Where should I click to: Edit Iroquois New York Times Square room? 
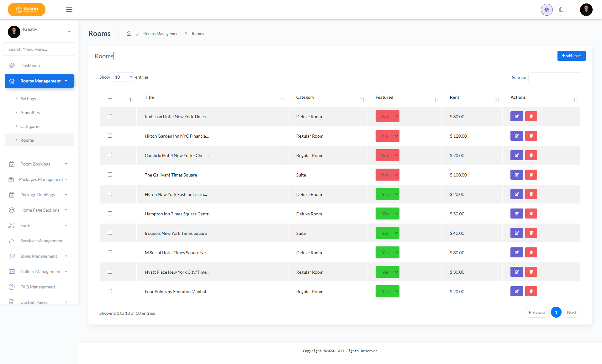pos(516,233)
